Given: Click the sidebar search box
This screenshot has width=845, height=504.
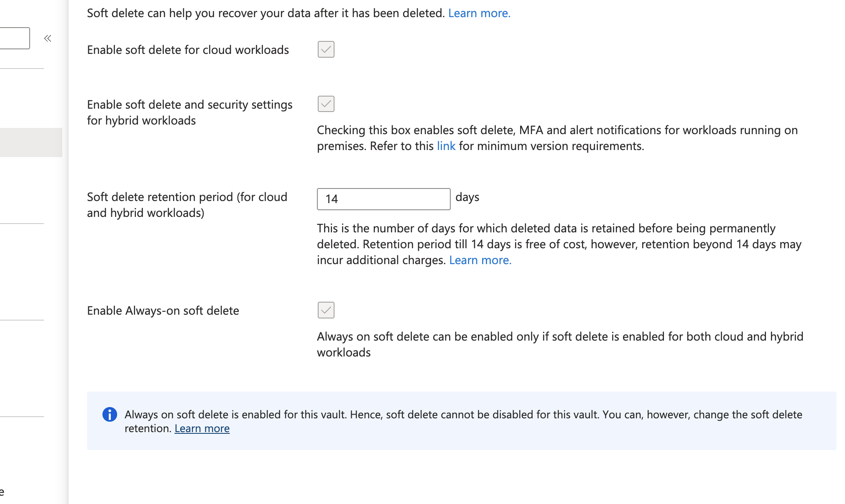Looking at the screenshot, I should [x=14, y=38].
